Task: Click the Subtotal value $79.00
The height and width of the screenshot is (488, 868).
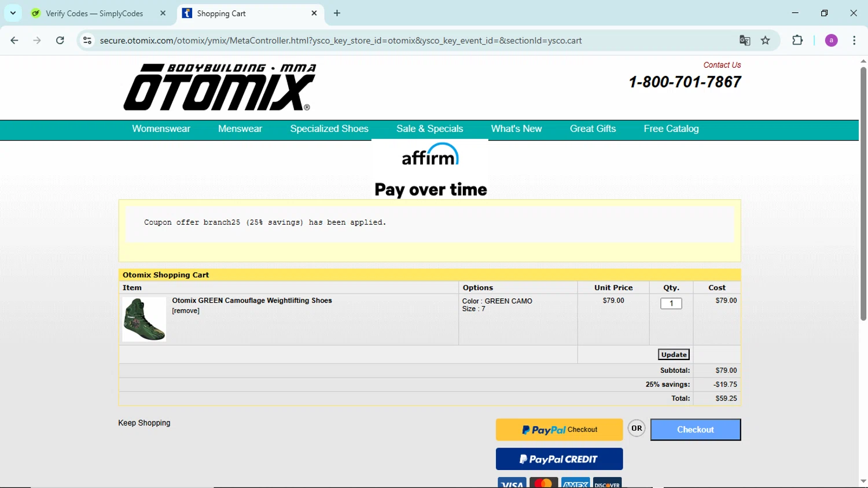Action: pos(726,370)
